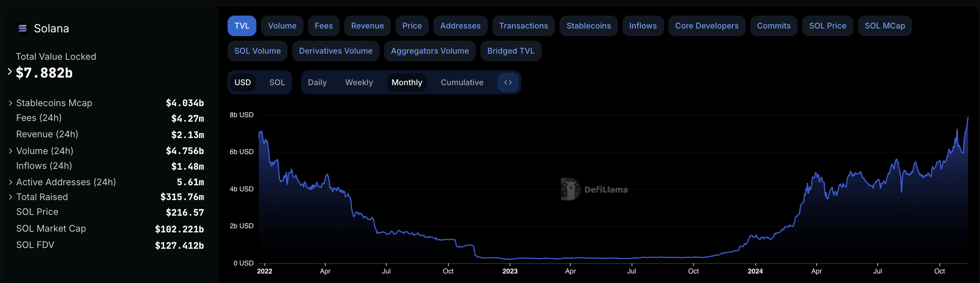The width and height of the screenshot is (980, 283).
Task: Expand the Total Raised row
Action: pyautogui.click(x=11, y=197)
